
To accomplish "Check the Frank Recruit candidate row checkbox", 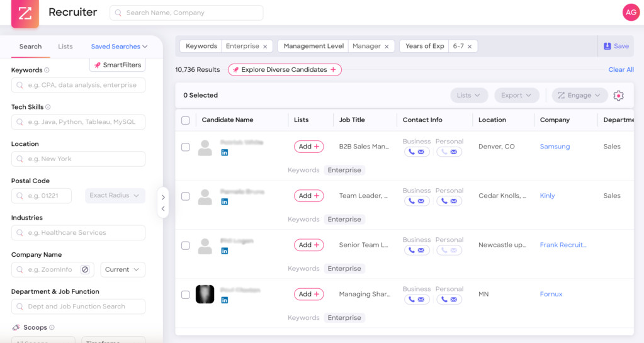I will pos(186,245).
